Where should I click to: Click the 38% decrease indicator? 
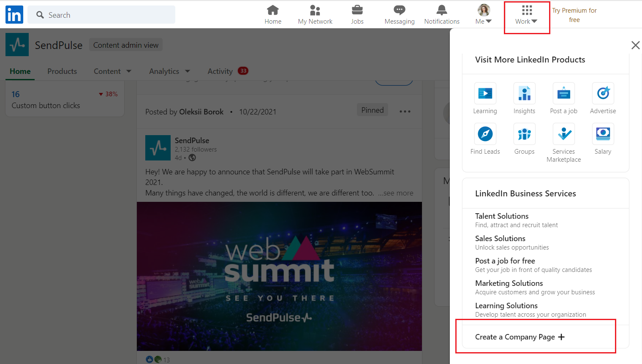[108, 94]
